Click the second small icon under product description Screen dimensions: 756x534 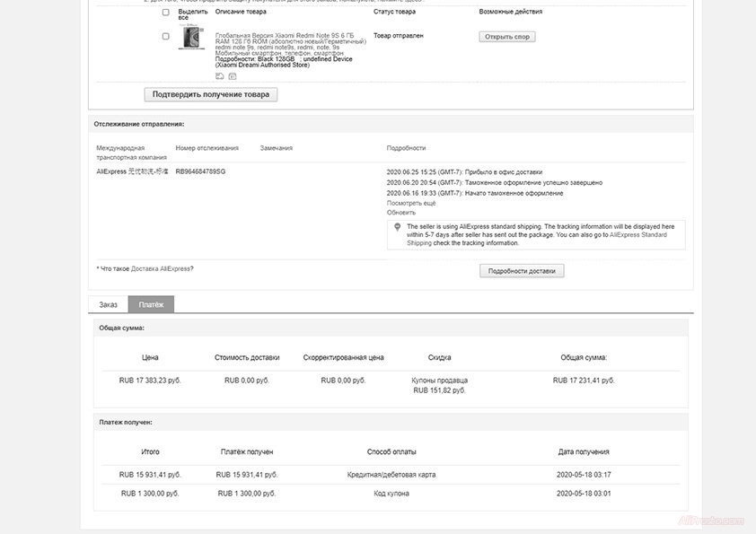pos(232,77)
